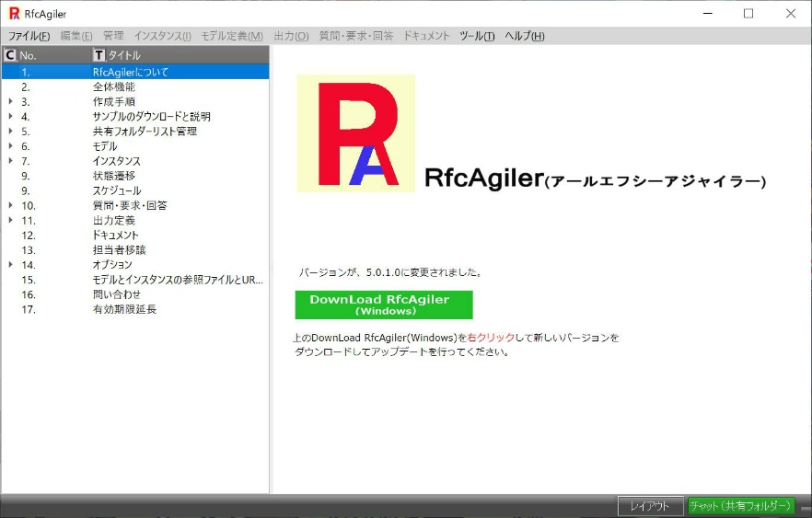Expand row 10 質問・要求・回答
The image size is (812, 518).
[x=10, y=205]
